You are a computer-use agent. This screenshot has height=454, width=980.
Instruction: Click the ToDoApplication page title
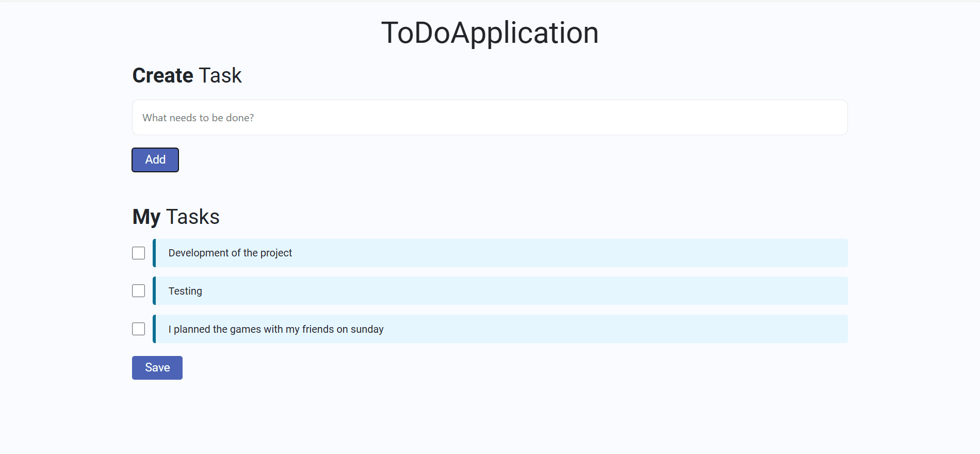pos(489,33)
